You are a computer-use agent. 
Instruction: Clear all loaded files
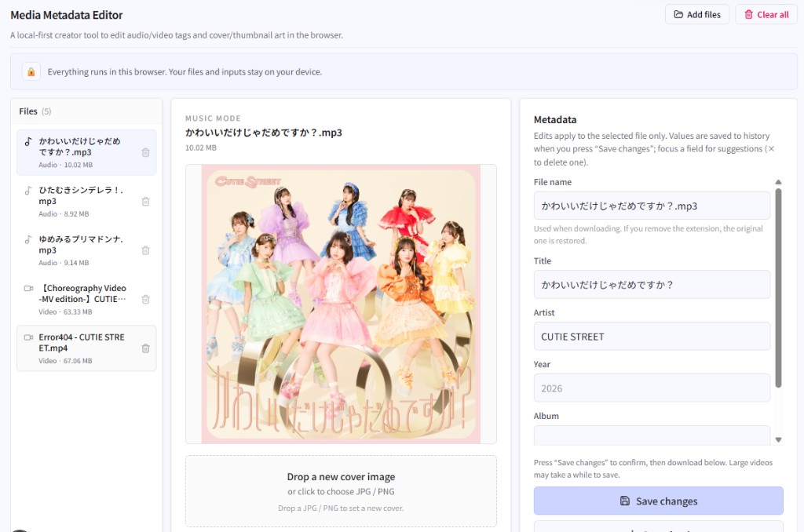coord(766,14)
